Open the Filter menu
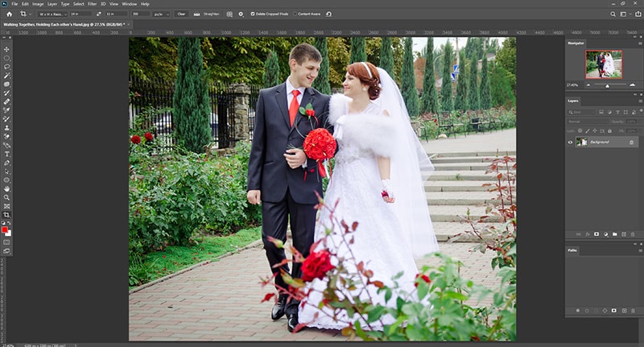The image size is (644, 347). click(x=92, y=4)
